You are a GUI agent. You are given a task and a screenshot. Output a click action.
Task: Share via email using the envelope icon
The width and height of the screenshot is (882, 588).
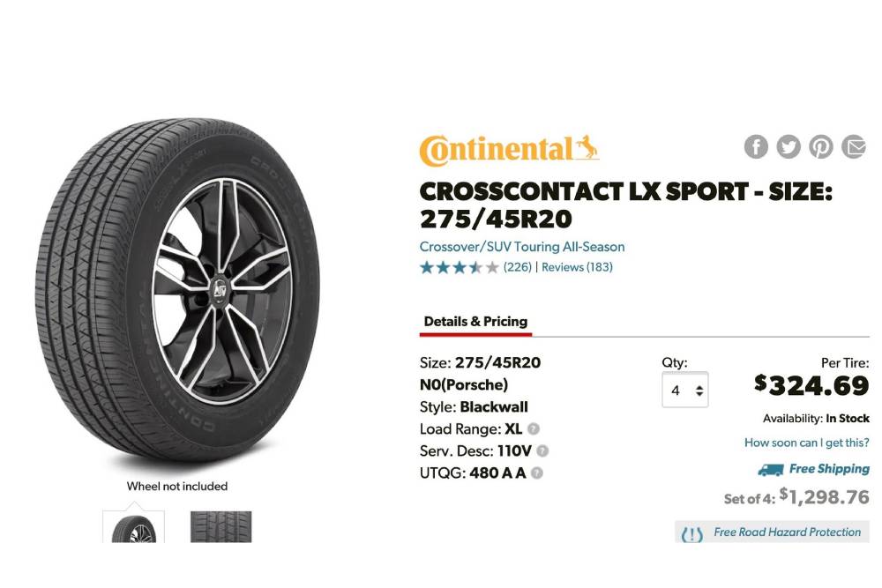pyautogui.click(x=854, y=146)
